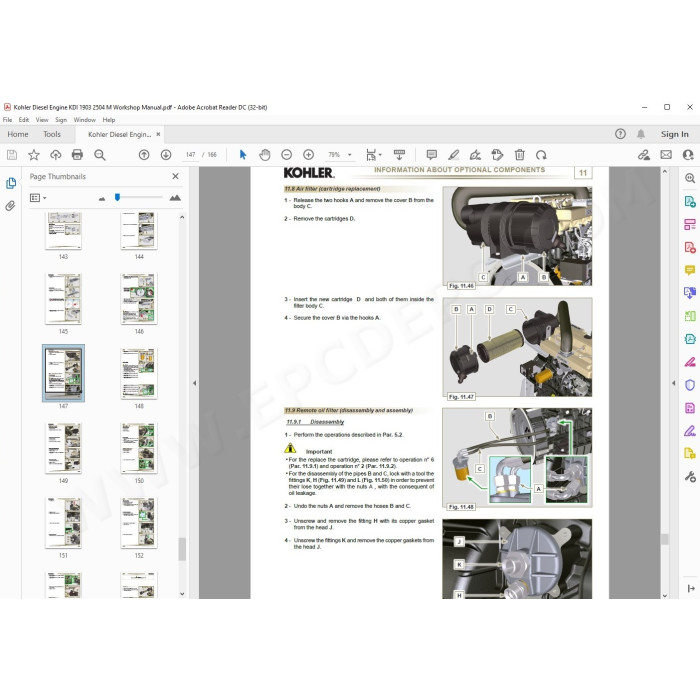Click the fit page scrolling icon

tap(371, 155)
